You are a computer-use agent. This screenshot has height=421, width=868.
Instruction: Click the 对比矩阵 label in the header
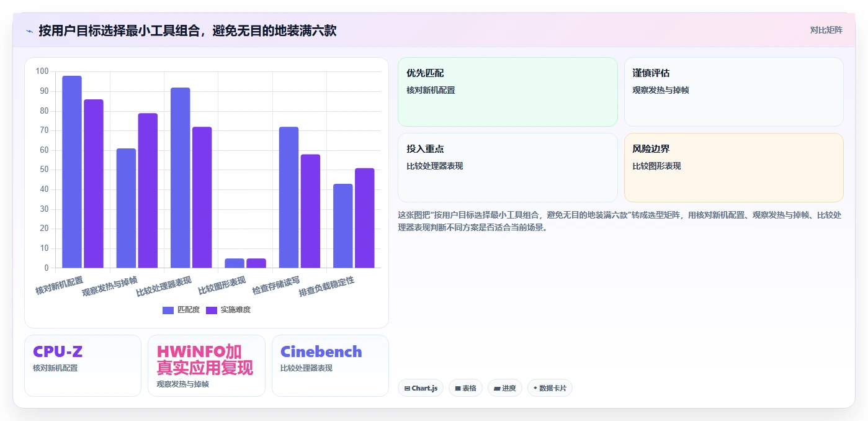826,30
